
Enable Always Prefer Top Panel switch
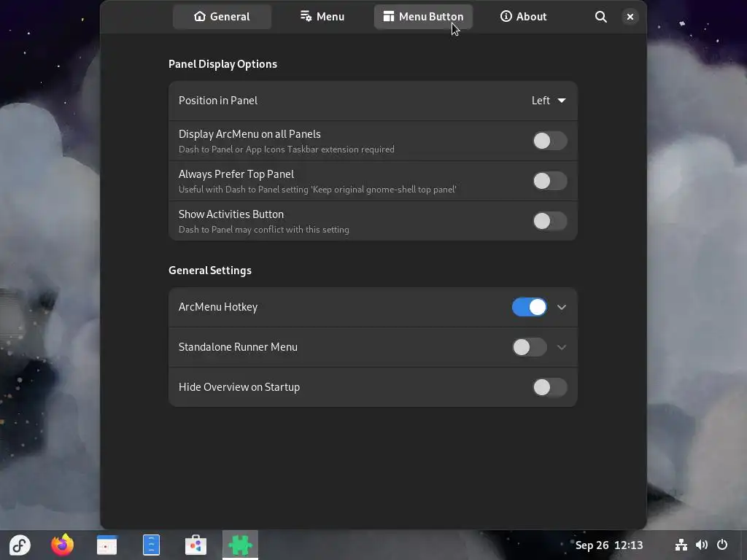tap(550, 181)
